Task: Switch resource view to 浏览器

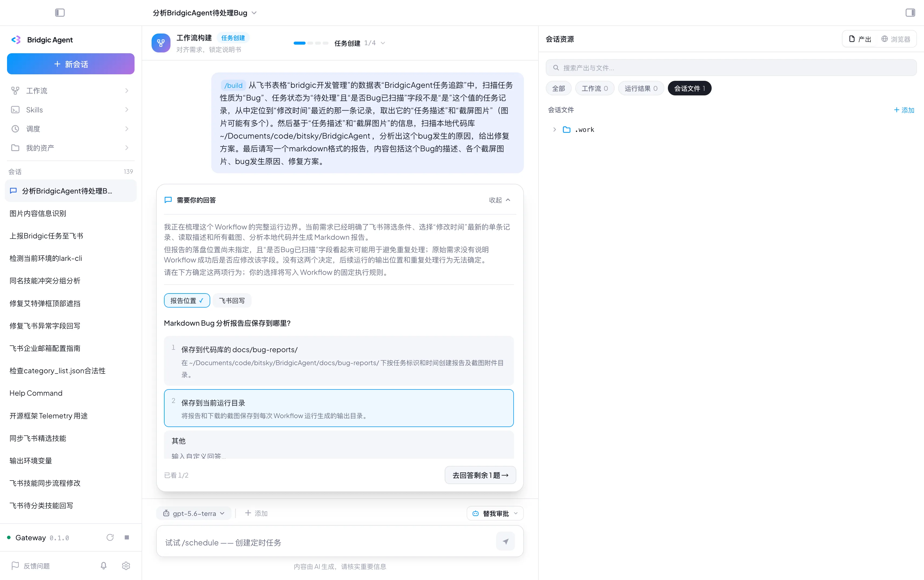Action: 896,39
